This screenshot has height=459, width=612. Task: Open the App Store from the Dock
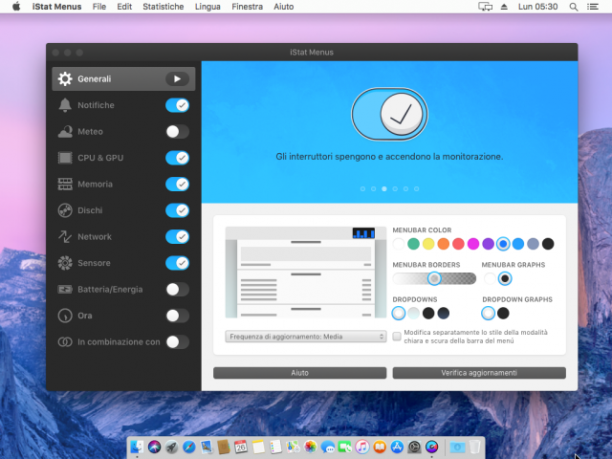397,447
